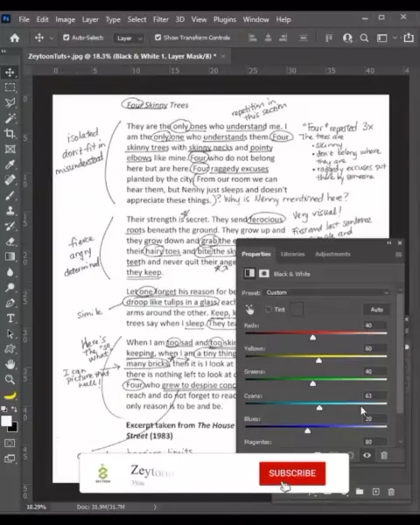Delete the adjustment layer via Properties trash
Screen dimensions: 420x525
384,455
